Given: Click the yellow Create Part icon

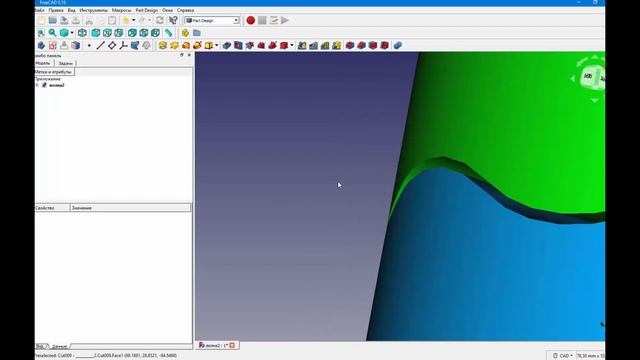Looking at the screenshot, I should point(185,33).
